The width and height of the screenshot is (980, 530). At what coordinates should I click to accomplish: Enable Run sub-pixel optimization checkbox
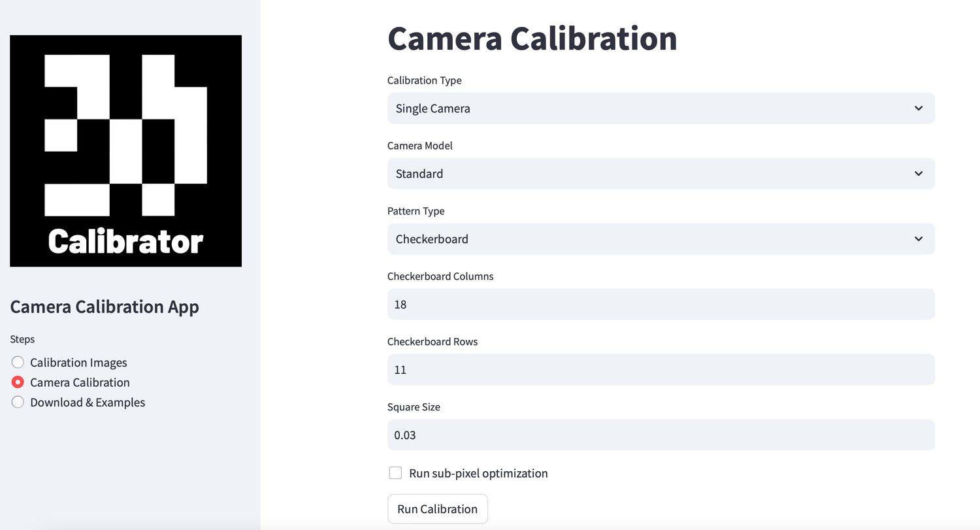coord(395,473)
